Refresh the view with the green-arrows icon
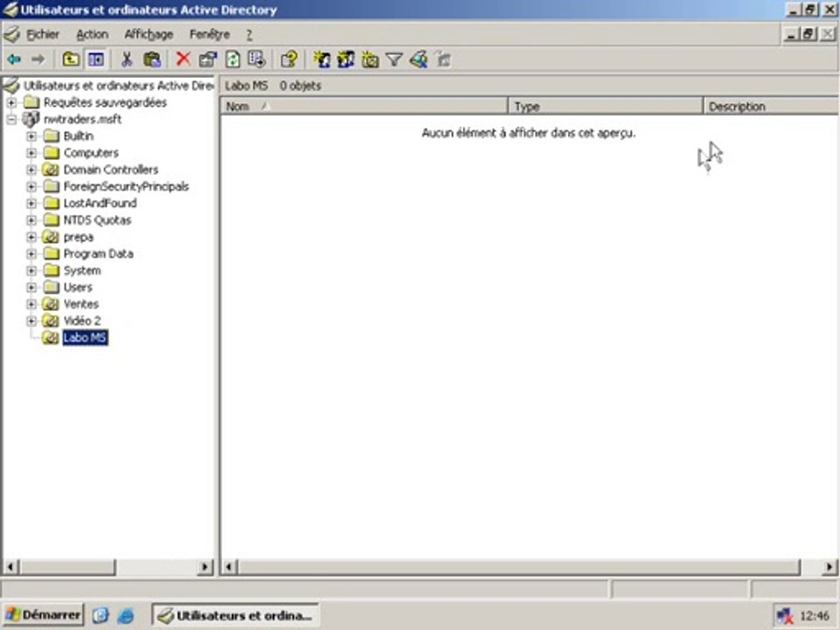 233,59
